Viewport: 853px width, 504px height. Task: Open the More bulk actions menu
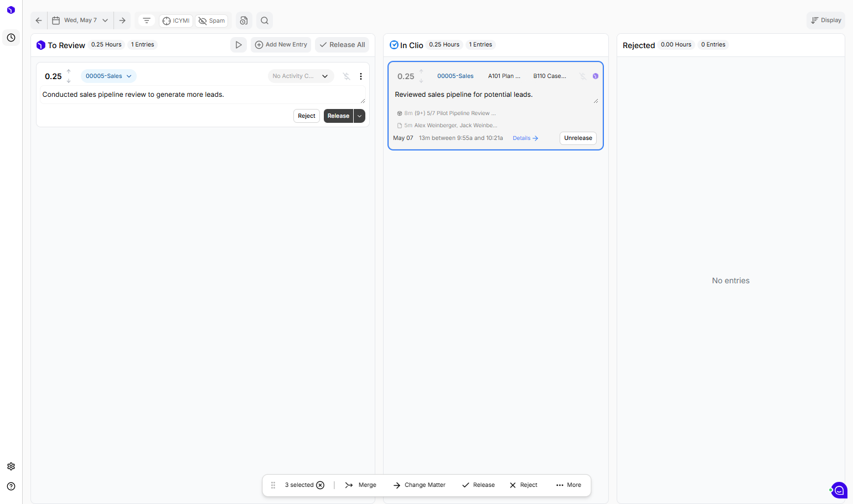[x=568, y=485]
